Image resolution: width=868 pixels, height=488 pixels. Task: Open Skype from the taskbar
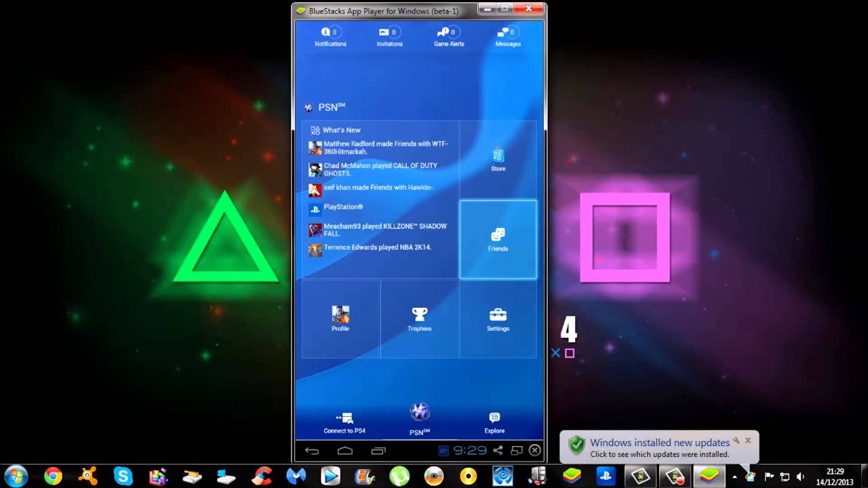[x=122, y=476]
